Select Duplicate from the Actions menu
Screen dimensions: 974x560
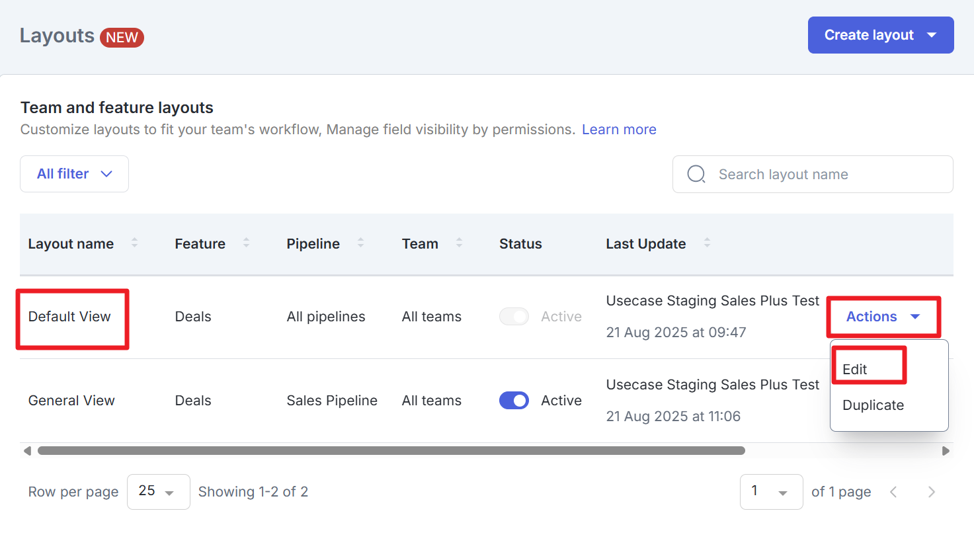point(873,405)
